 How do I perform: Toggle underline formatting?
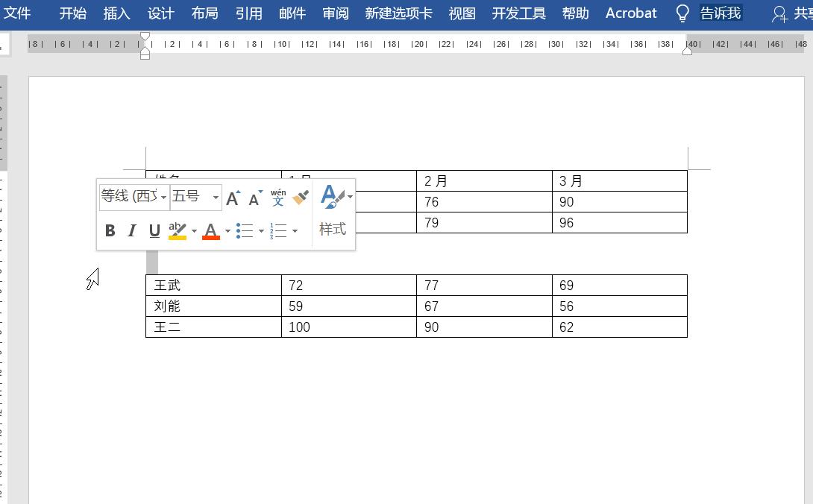coord(154,230)
